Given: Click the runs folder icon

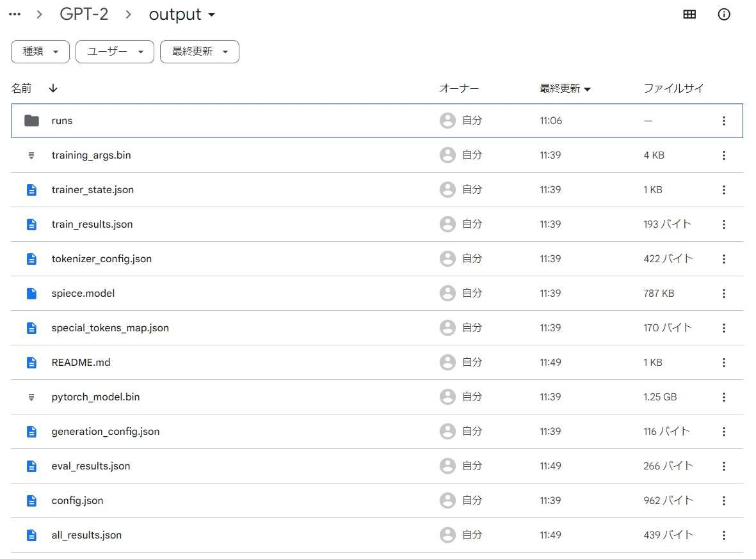Looking at the screenshot, I should (32, 120).
